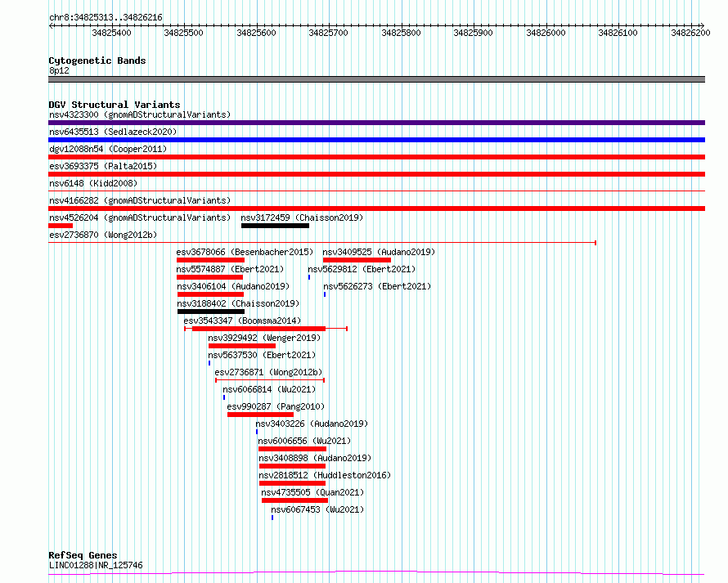Image resolution: width=728 pixels, height=583 pixels.
Task: Open esv990287 Pang2010 variant
Action: (x=276, y=406)
